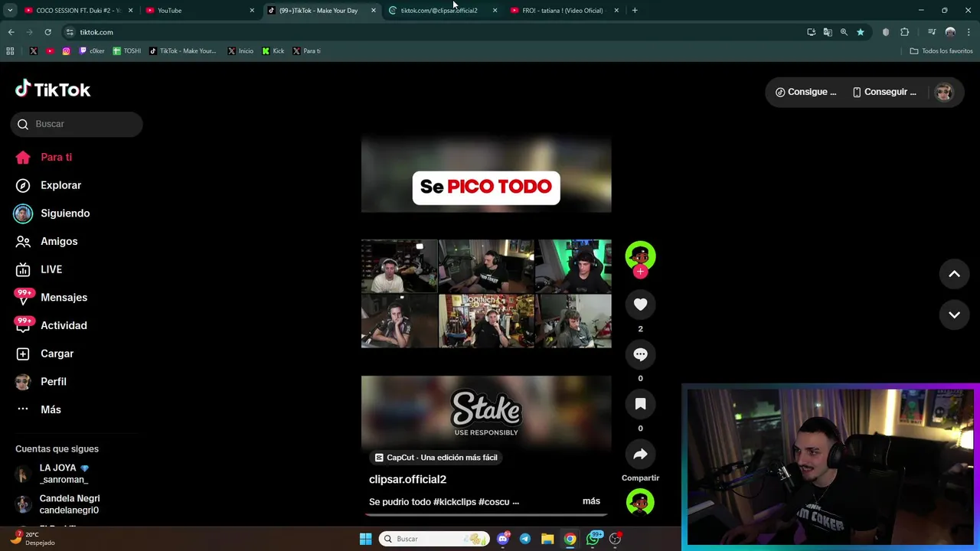The height and width of the screenshot is (551, 980).
Task: Open the TOSHI bookmark
Action: pos(127,51)
